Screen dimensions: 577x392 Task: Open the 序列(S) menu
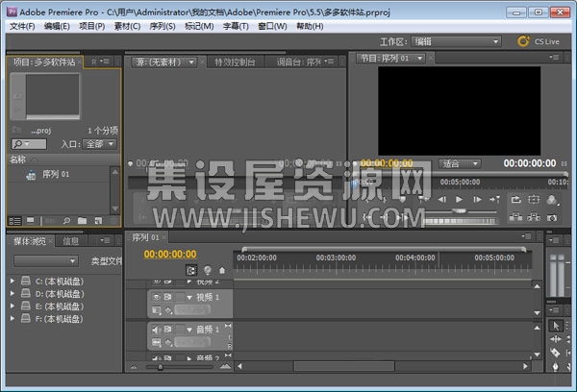tap(163, 26)
